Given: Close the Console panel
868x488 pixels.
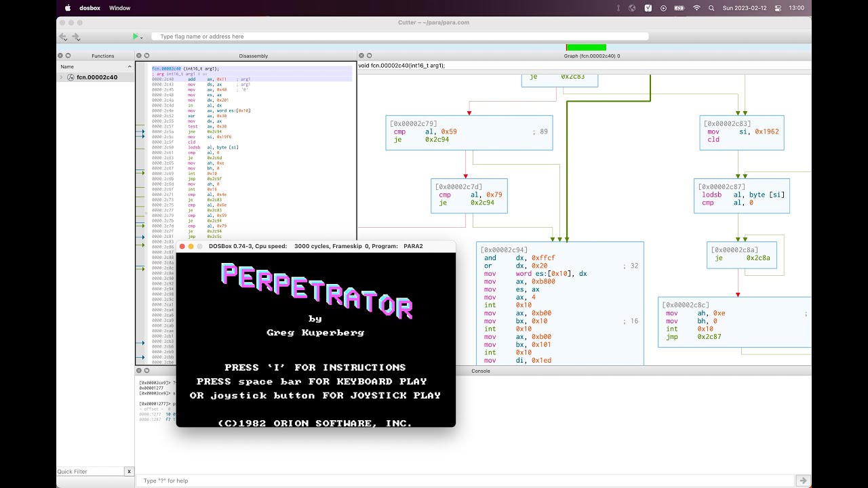Looking at the screenshot, I should [138, 371].
